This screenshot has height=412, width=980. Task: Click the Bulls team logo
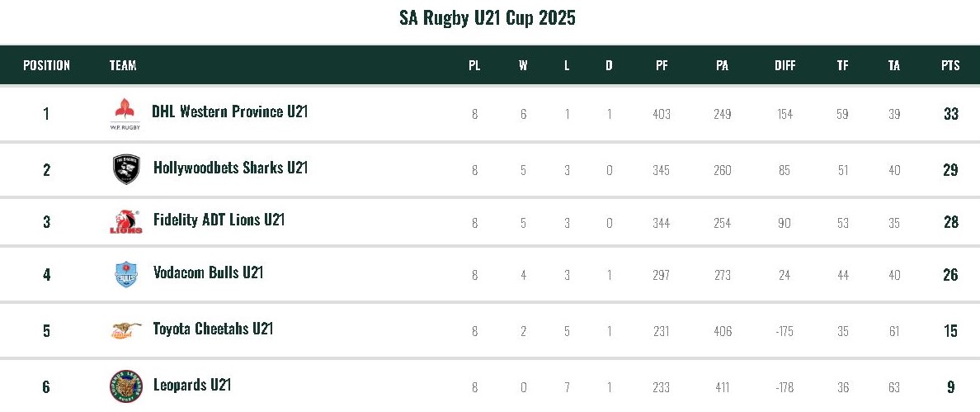[x=125, y=273]
